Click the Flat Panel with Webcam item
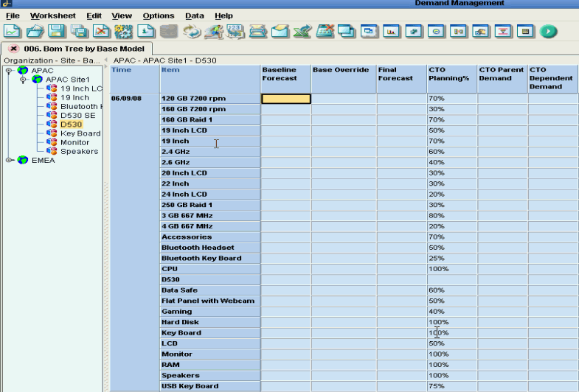The image size is (579, 392). [210, 301]
